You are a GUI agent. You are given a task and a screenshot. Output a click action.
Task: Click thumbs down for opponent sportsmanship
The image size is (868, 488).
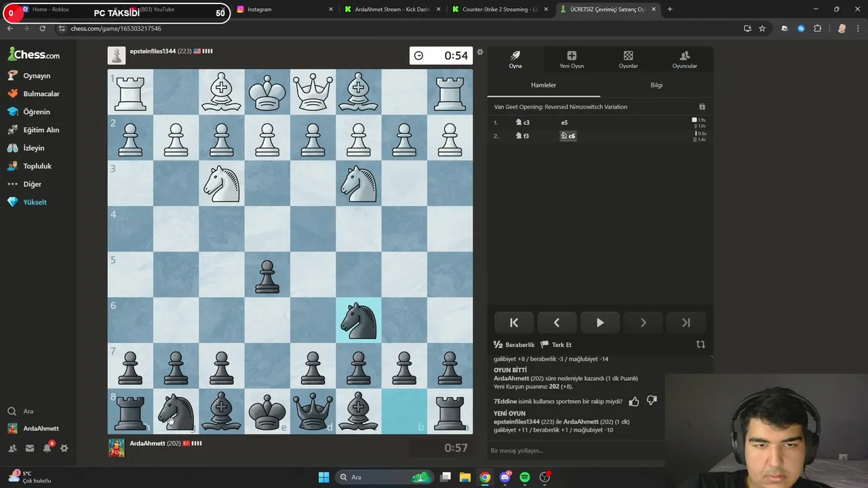pos(652,401)
